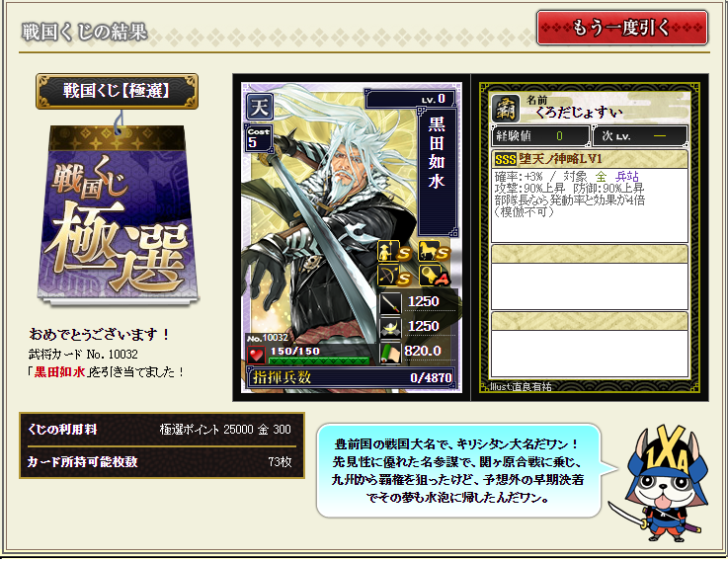Click the 指揮兵数 troop count bar
The height and width of the screenshot is (561, 728).
[x=352, y=377]
